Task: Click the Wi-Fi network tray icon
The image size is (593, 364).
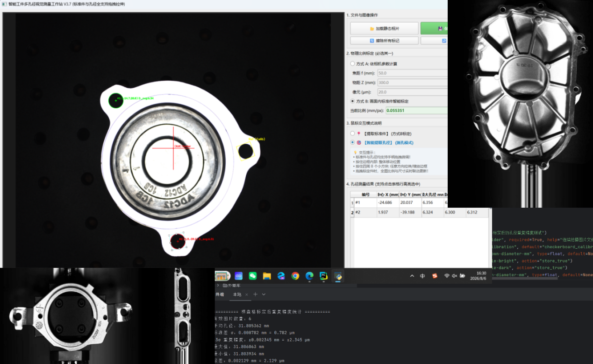Action: tap(446, 276)
